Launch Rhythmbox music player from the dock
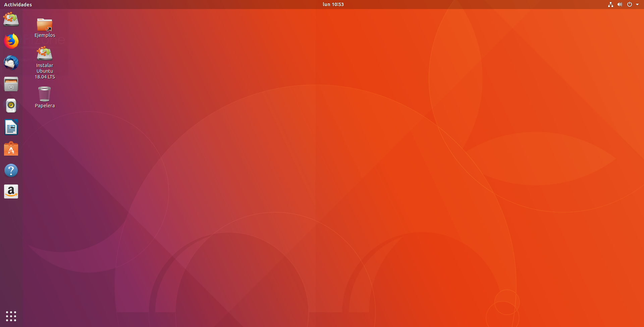The height and width of the screenshot is (327, 644). [x=11, y=106]
